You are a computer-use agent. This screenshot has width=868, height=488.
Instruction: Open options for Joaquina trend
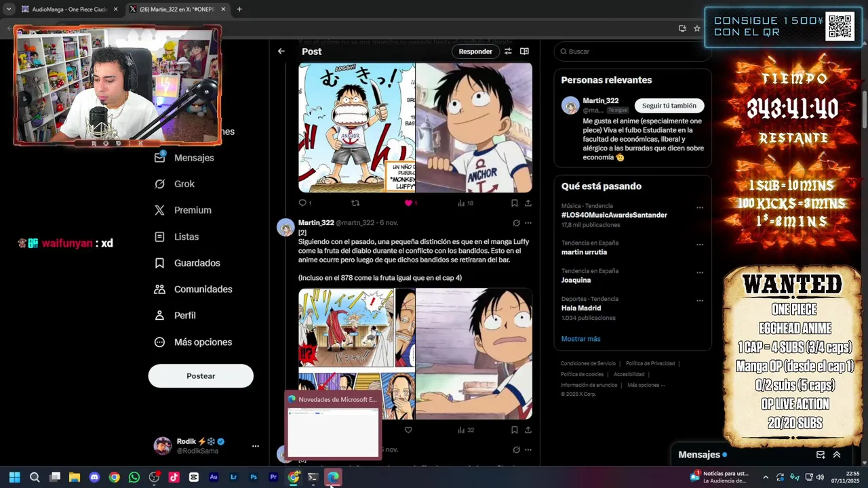pyautogui.click(x=700, y=272)
